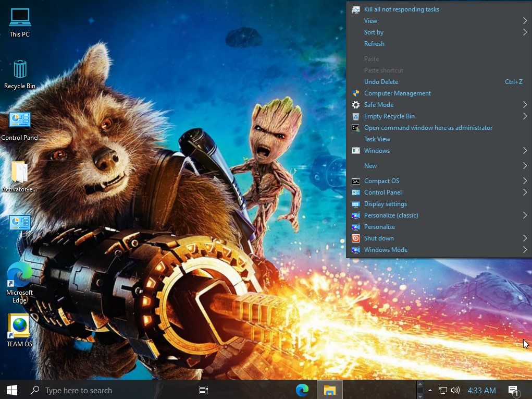Expand the Empty Recycle Bin submenu arrow
Viewport: 532px width, 399px height.
[x=525, y=116]
